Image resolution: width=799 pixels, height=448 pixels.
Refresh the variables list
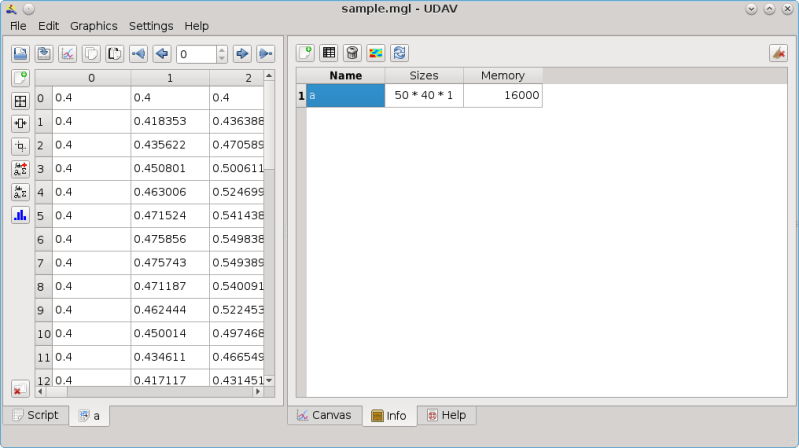point(400,52)
